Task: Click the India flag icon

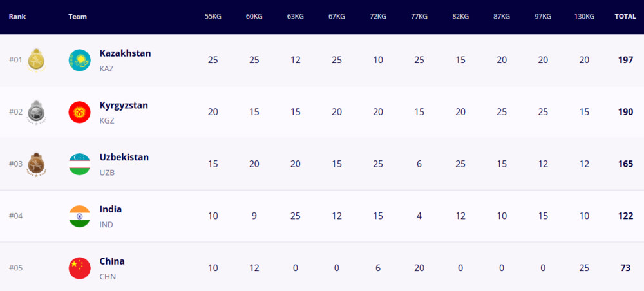Action: (x=80, y=216)
